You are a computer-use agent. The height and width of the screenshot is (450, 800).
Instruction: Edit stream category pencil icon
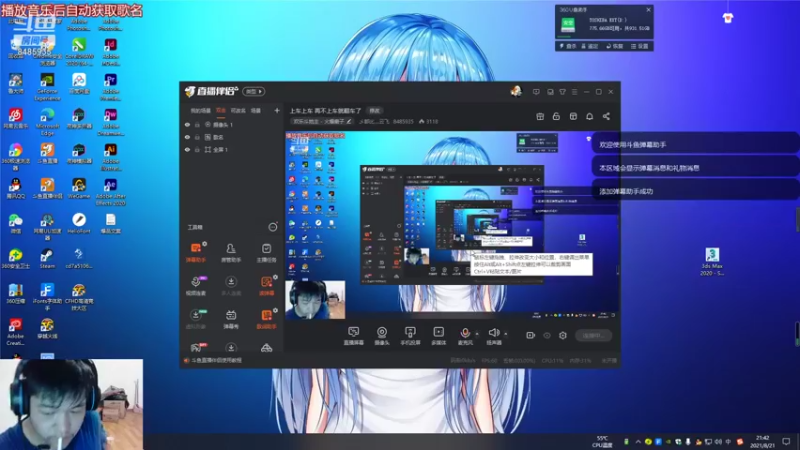click(349, 121)
